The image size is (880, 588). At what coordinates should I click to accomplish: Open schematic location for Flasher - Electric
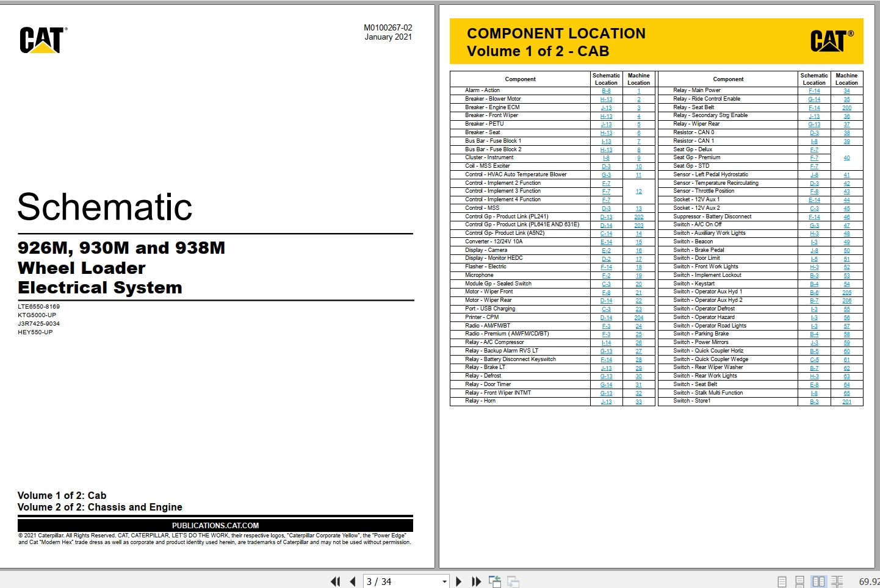pos(606,267)
